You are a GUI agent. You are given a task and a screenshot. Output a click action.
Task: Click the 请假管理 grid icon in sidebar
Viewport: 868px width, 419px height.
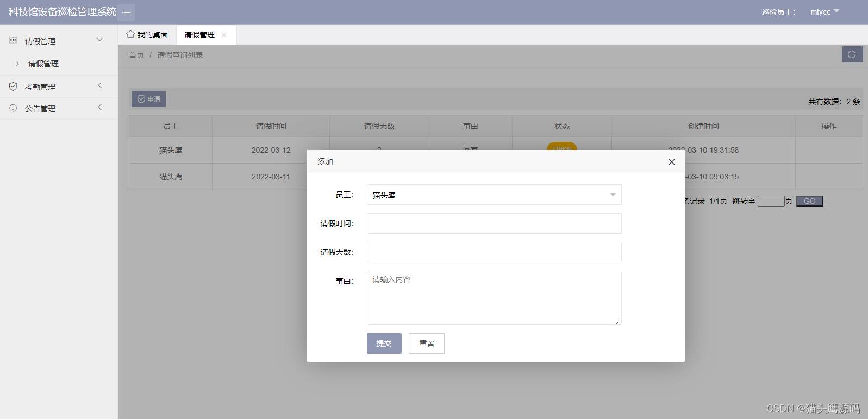point(13,41)
